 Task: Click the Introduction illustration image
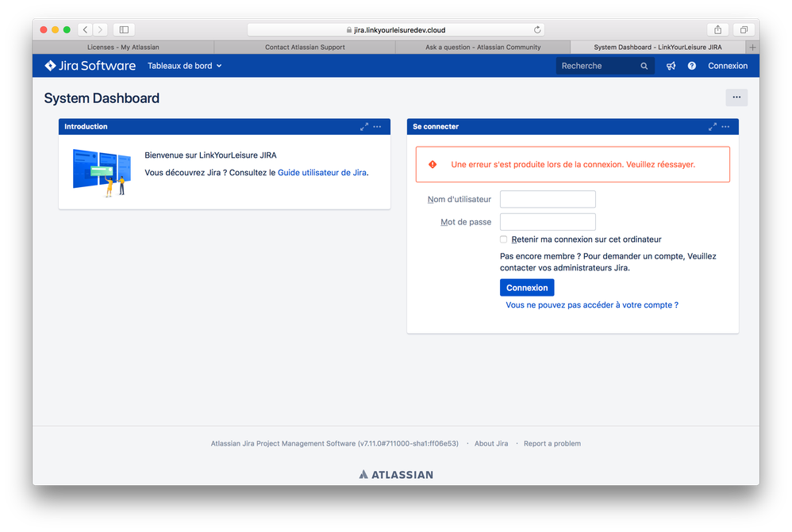coord(102,172)
